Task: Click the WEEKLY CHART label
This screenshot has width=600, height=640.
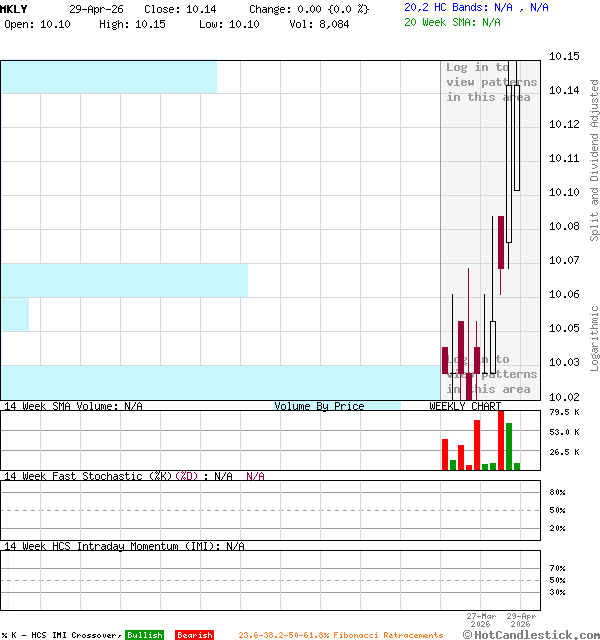Action: tap(465, 406)
